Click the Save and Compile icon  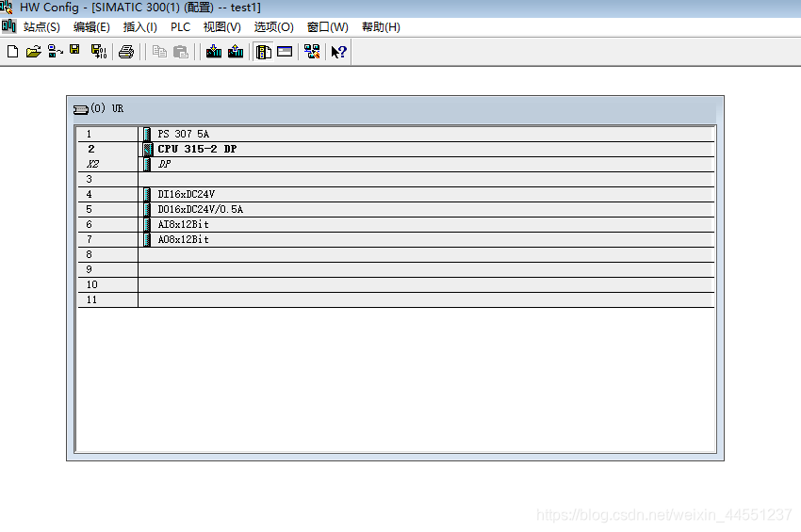pyautogui.click(x=99, y=52)
